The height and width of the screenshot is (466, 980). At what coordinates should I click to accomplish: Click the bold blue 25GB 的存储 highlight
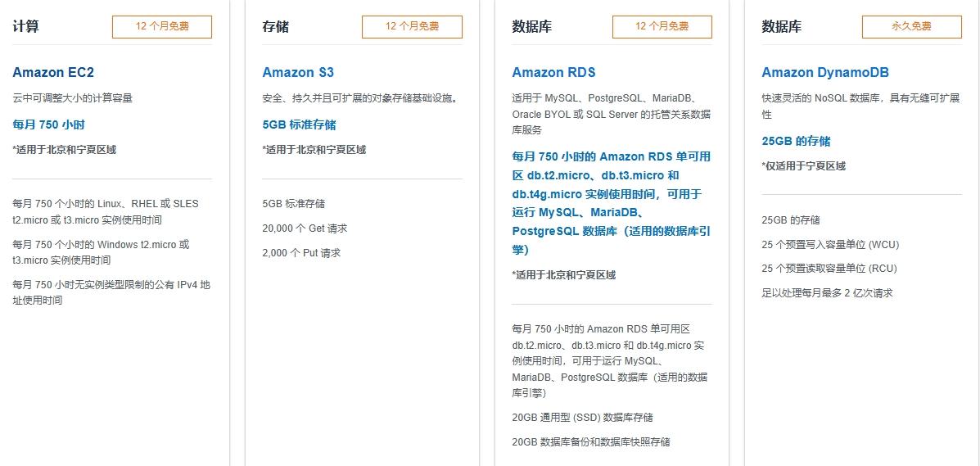click(796, 141)
